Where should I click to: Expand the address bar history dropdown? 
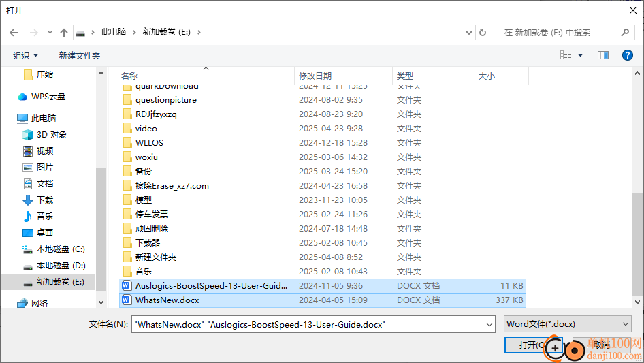[468, 33]
